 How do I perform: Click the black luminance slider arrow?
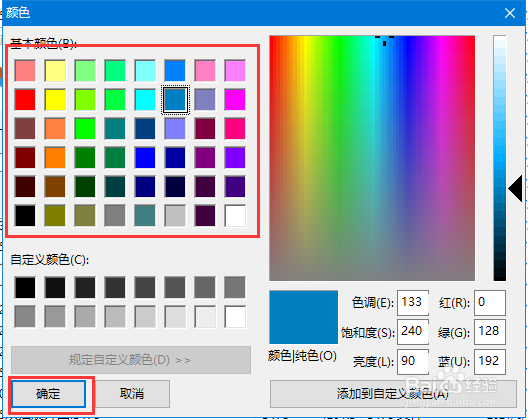(515, 189)
